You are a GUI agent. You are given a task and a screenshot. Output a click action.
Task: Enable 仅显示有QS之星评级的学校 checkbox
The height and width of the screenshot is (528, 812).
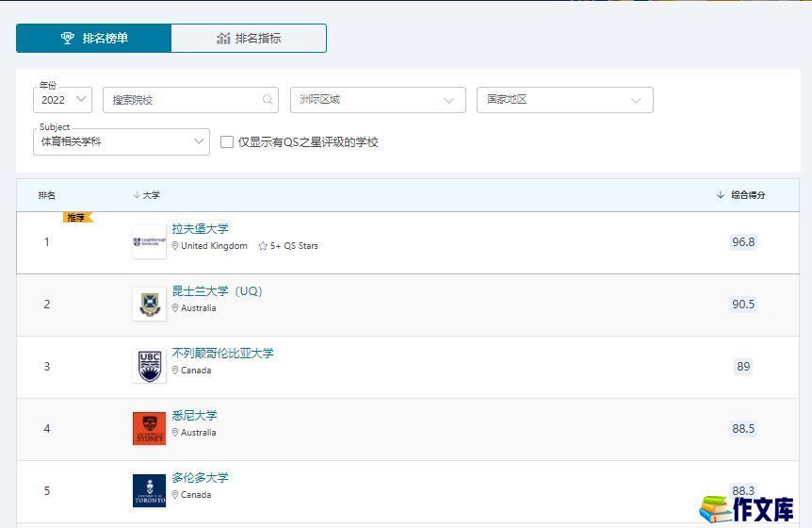[227, 142]
